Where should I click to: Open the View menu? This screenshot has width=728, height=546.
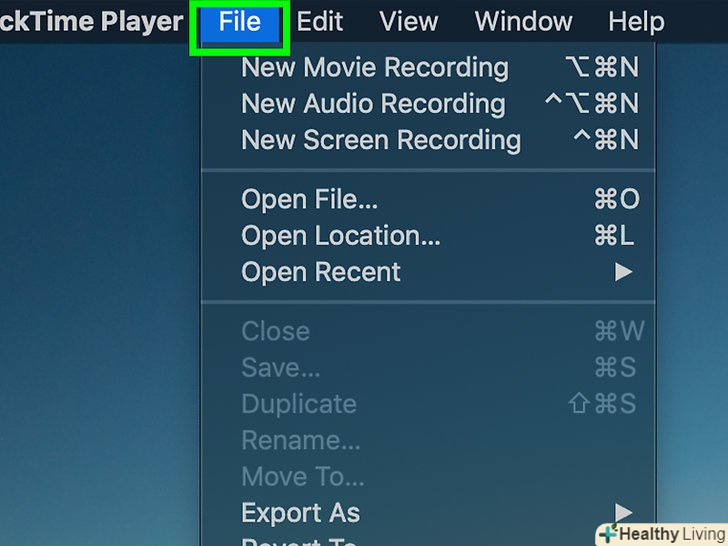tap(408, 21)
